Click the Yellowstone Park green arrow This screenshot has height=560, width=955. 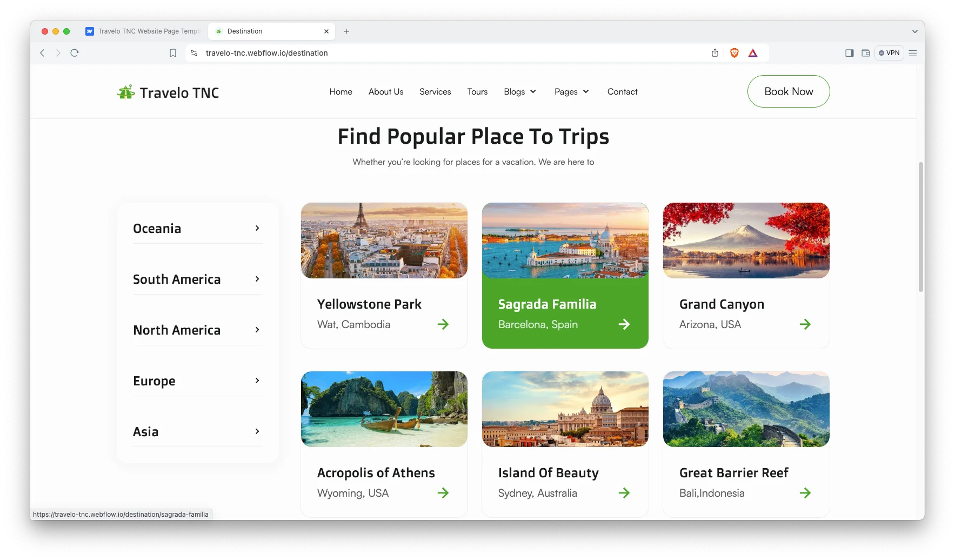click(443, 324)
